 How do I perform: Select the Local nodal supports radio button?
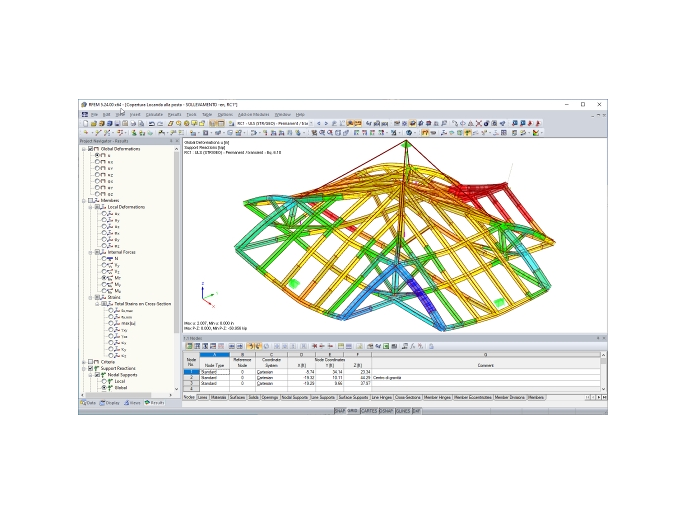click(x=104, y=381)
